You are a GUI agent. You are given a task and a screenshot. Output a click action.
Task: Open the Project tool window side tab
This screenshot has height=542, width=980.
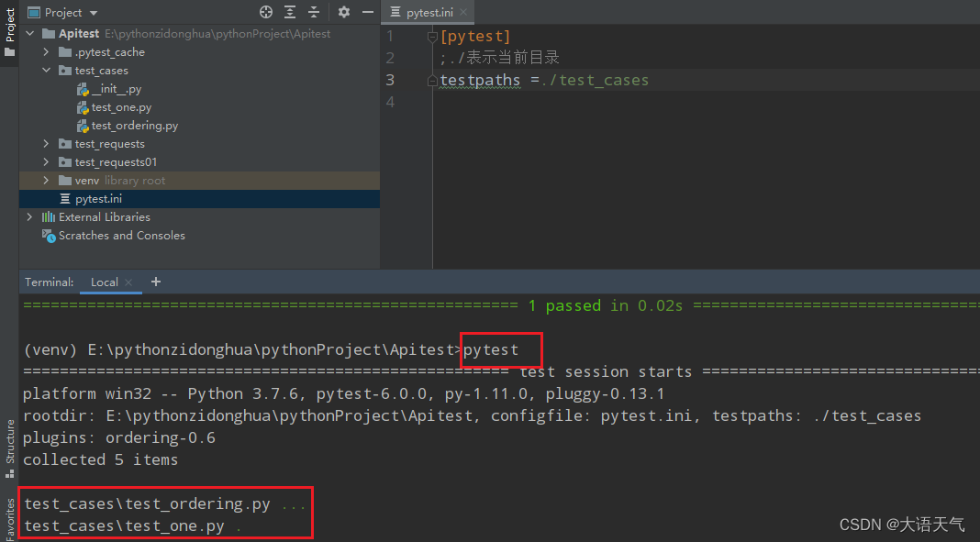(9, 31)
